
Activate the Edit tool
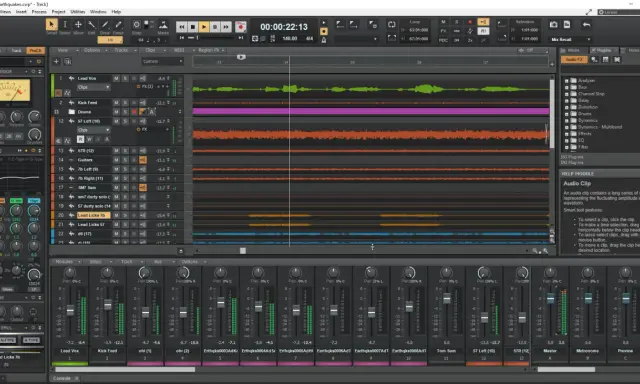click(91, 25)
